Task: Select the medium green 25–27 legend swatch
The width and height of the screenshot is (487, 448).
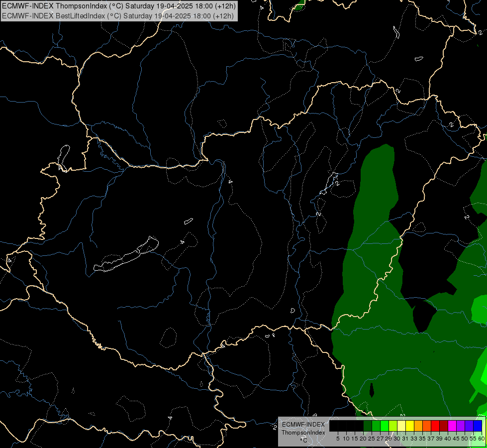Action: [x=376, y=426]
